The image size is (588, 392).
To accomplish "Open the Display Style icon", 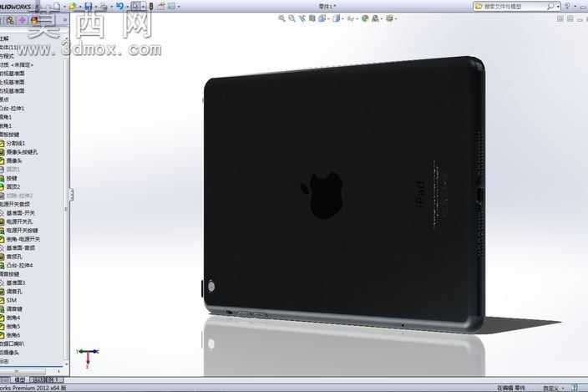I will (337, 18).
